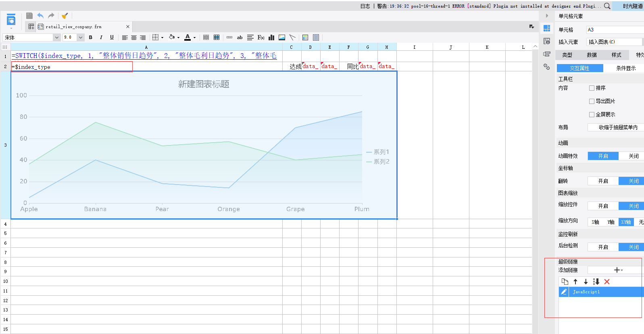Collapse the right property panel arrow
The height and width of the screenshot is (334, 644).
point(547,16)
